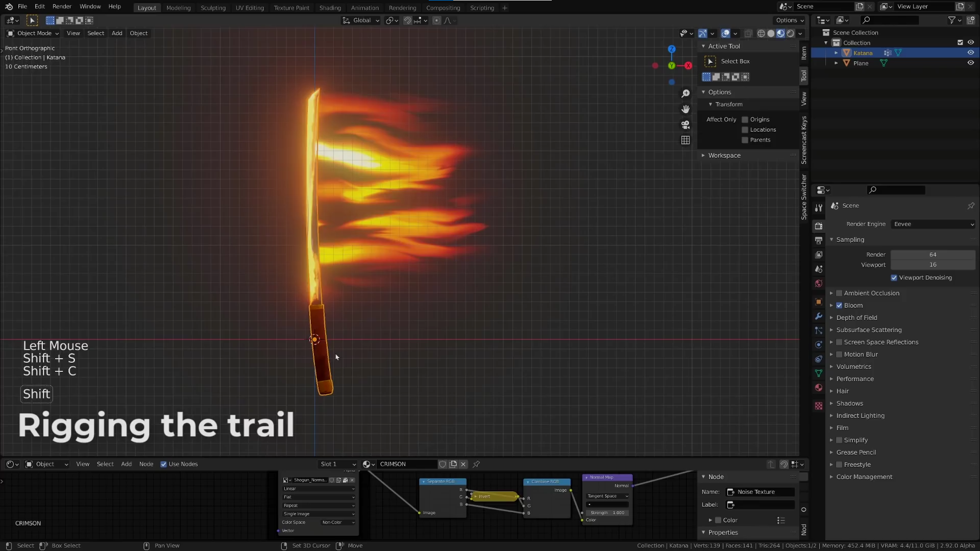Click the zoom magnifier icon in viewport
980x551 pixels.
click(x=685, y=94)
